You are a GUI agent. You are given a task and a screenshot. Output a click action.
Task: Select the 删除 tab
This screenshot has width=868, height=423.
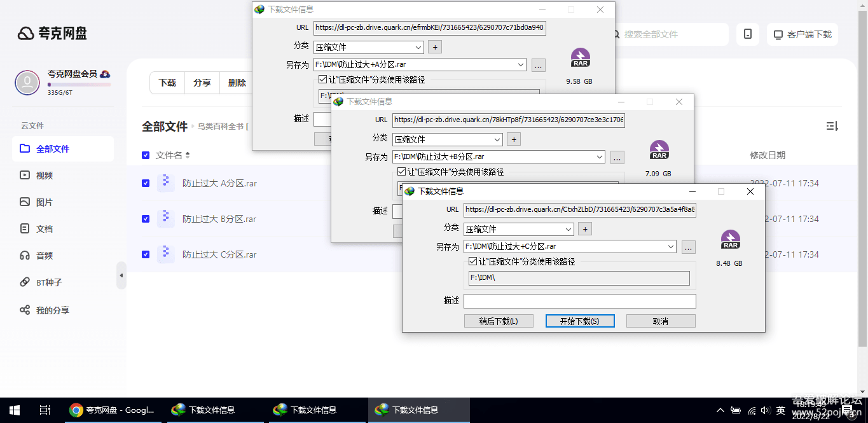pyautogui.click(x=236, y=83)
